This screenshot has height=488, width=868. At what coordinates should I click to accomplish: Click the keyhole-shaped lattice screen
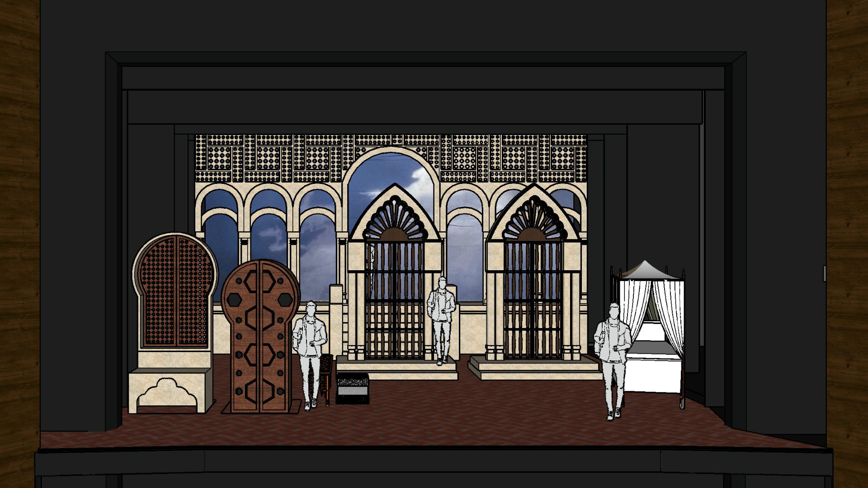pos(175,289)
